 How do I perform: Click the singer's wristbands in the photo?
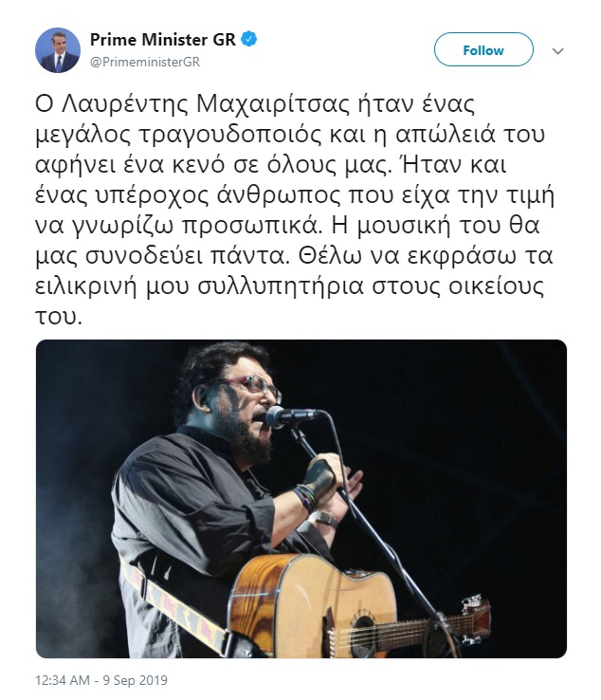click(305, 498)
